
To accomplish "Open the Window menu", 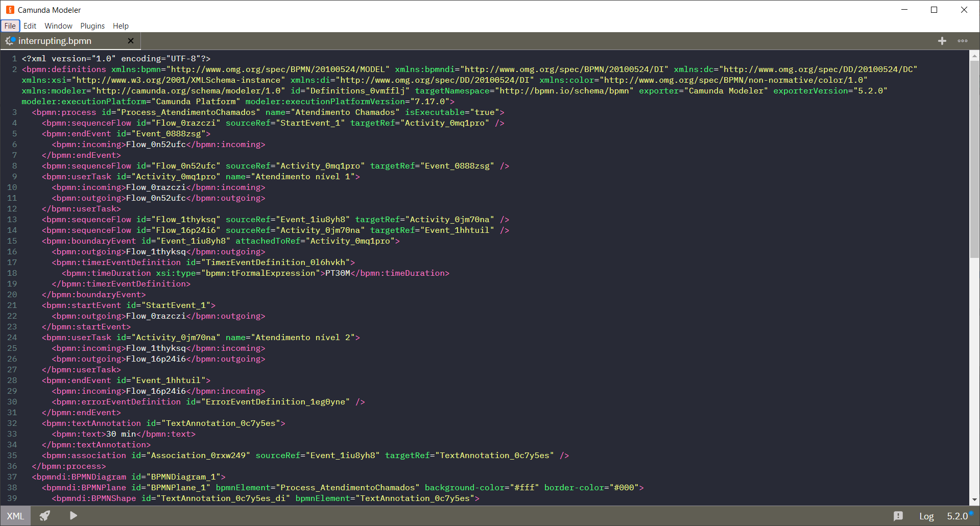I will coord(58,26).
